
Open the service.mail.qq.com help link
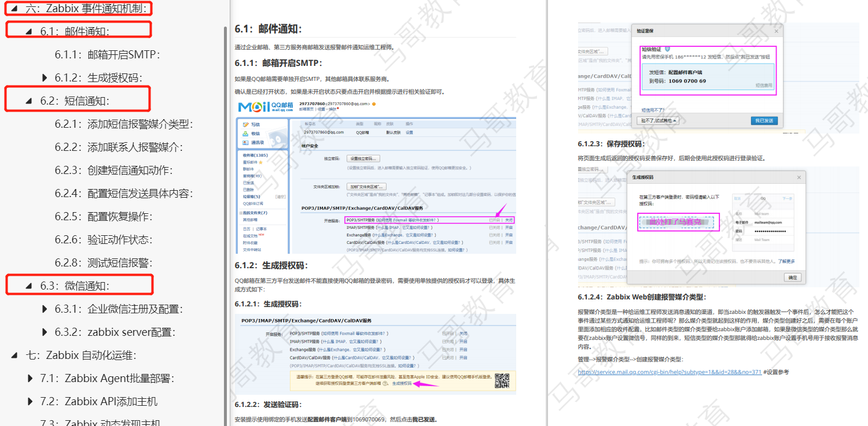[x=670, y=372]
